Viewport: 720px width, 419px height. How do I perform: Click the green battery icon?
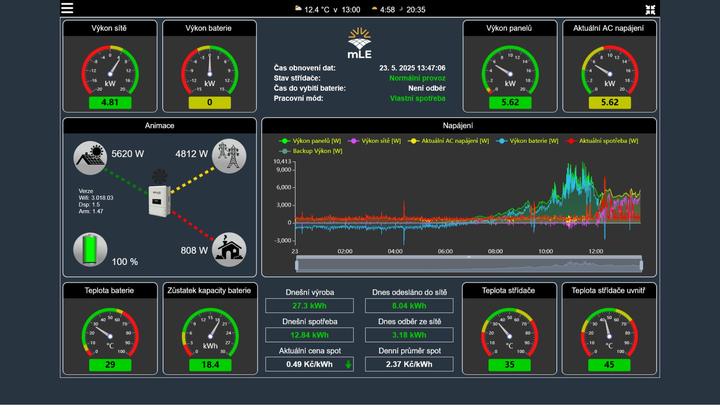coord(89,248)
